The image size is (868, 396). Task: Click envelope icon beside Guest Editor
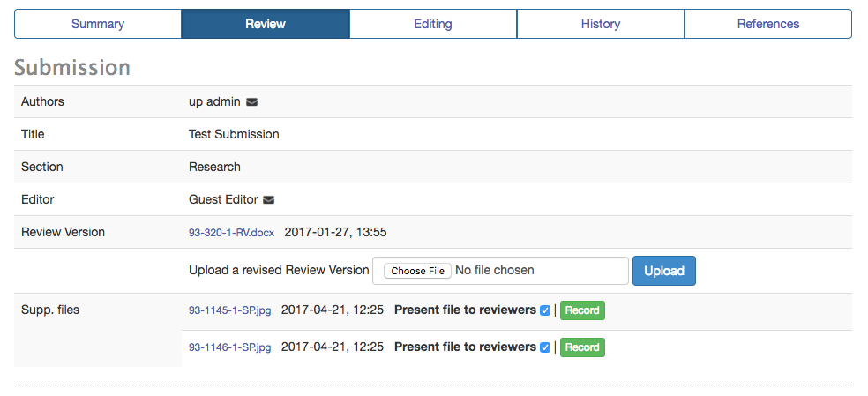coord(268,200)
